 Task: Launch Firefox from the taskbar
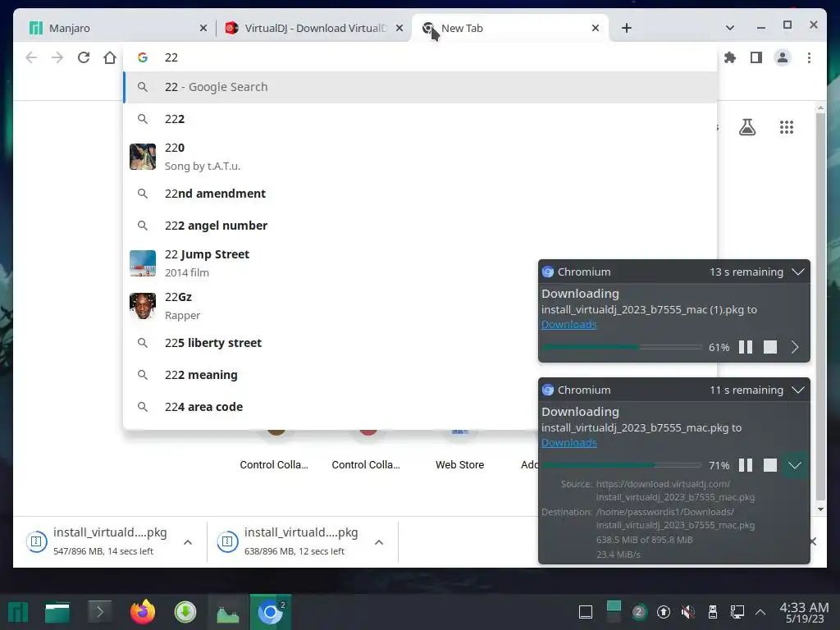pyautogui.click(x=143, y=612)
